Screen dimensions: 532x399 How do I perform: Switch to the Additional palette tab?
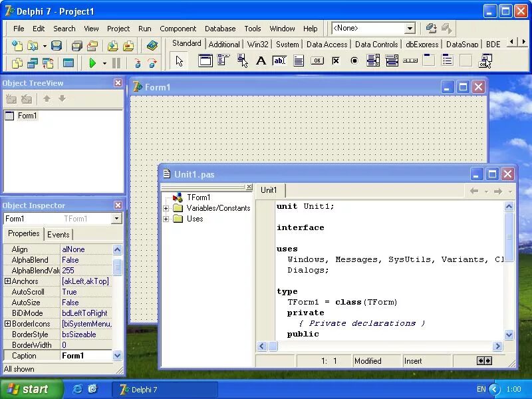(x=224, y=45)
